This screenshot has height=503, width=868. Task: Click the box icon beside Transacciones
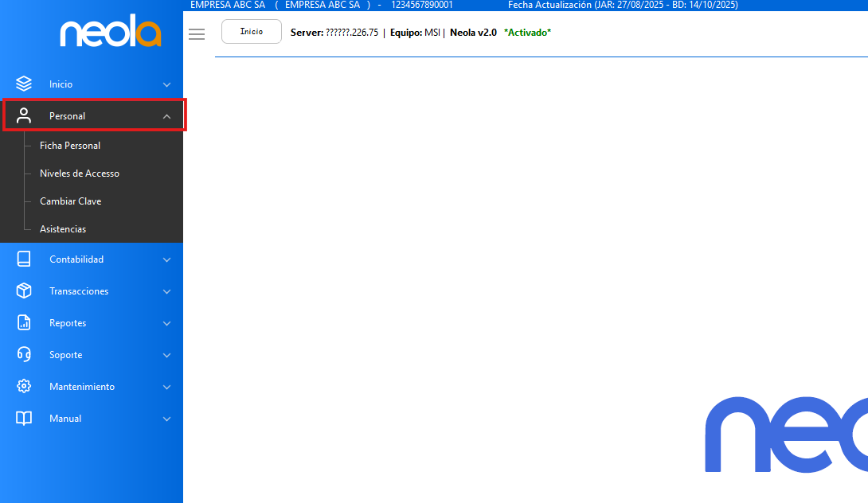[24, 290]
